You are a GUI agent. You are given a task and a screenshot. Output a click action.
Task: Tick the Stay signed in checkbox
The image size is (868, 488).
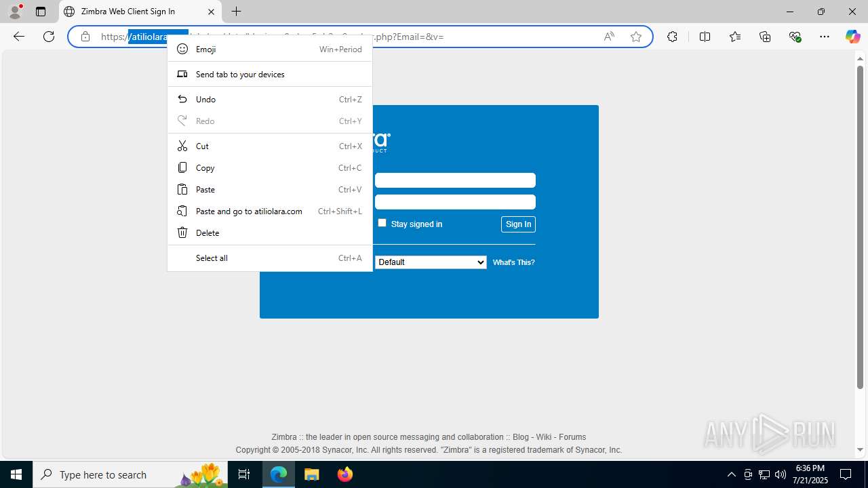382,223
